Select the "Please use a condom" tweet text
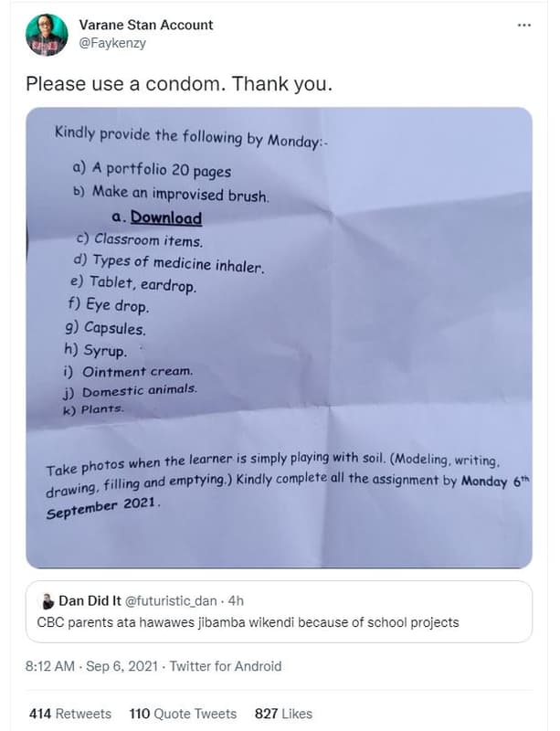This screenshot has height=731, width=560. (x=178, y=84)
